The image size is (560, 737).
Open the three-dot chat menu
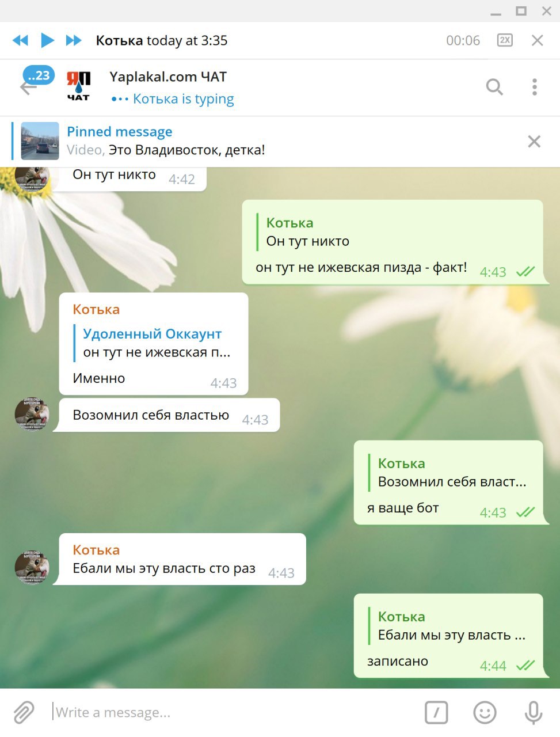pos(535,87)
